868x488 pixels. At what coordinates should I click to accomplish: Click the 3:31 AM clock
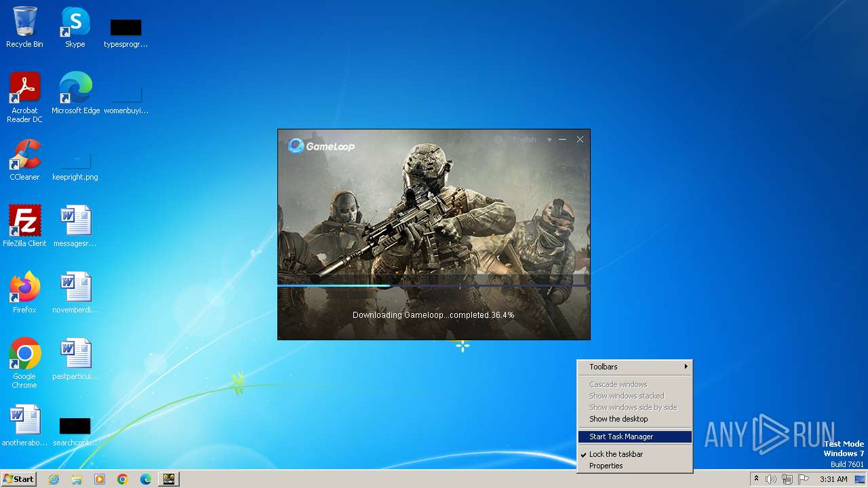point(833,479)
